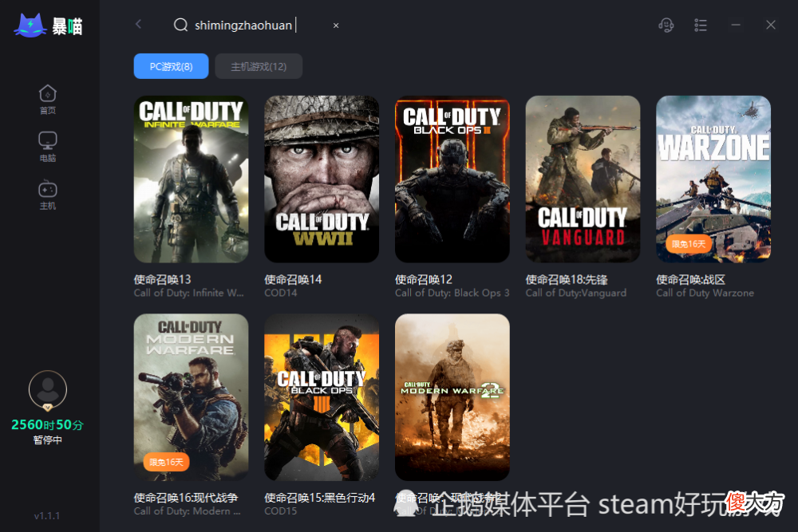
Task: Click the 使命召唤15:黑色行动4 title
Action: point(320,498)
